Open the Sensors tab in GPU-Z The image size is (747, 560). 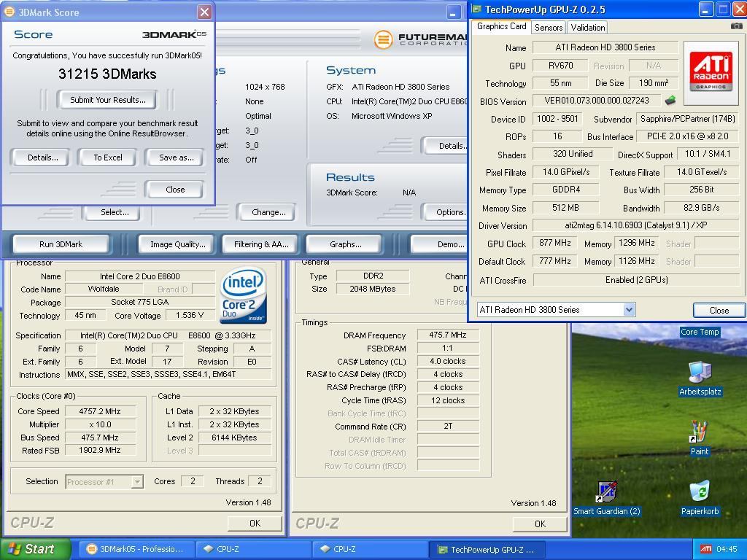[549, 28]
